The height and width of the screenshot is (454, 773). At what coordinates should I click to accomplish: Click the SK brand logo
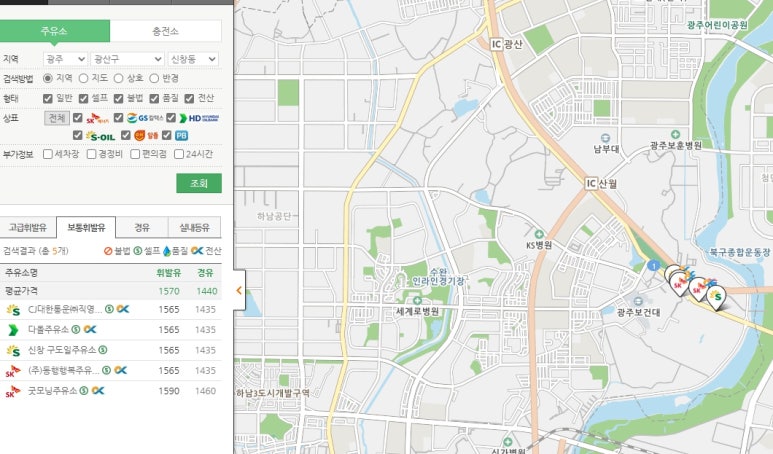coord(97,118)
